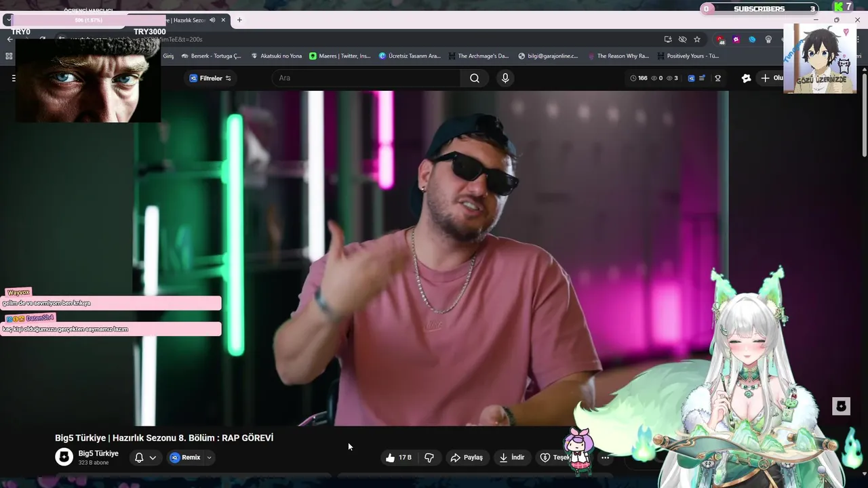Open the Giriş bookmark

click(x=168, y=56)
